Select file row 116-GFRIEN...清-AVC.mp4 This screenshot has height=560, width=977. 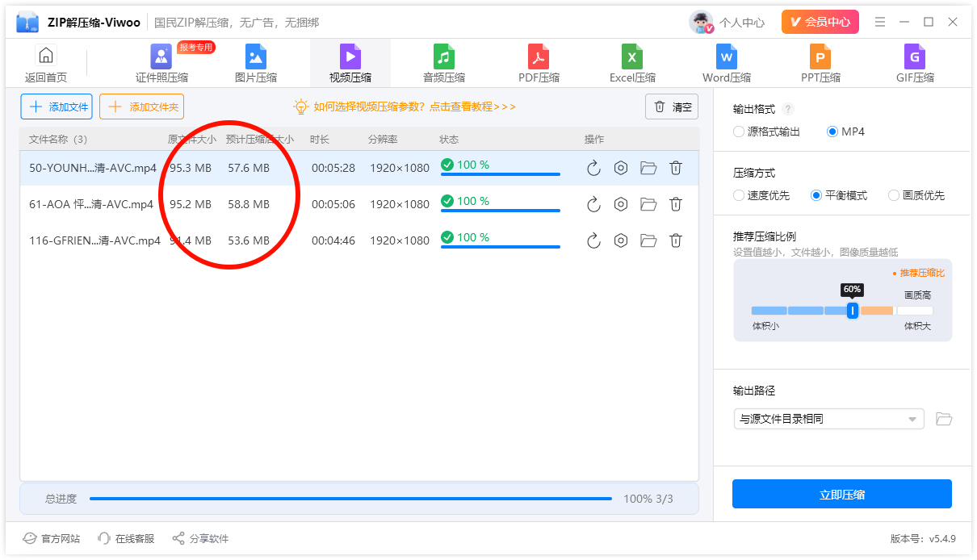(359, 240)
